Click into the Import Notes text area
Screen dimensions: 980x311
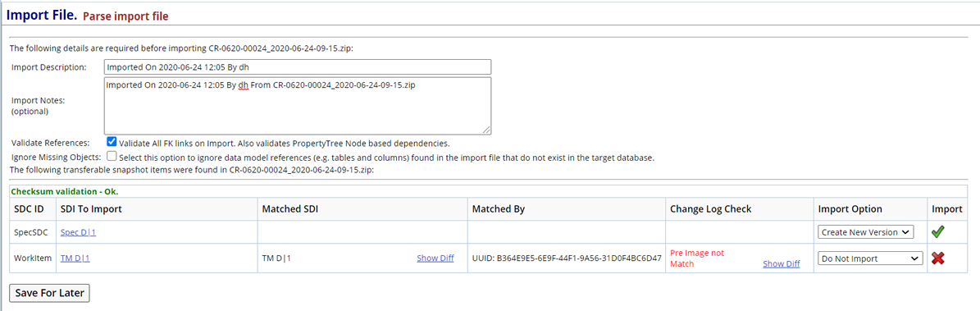click(298, 105)
